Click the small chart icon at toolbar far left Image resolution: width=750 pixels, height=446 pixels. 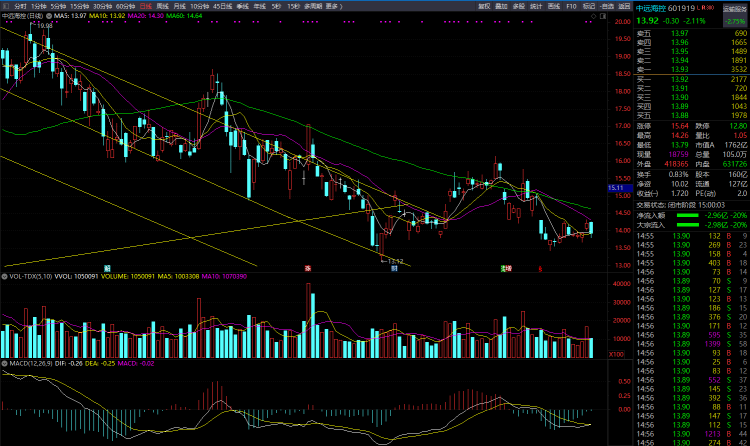click(5, 6)
